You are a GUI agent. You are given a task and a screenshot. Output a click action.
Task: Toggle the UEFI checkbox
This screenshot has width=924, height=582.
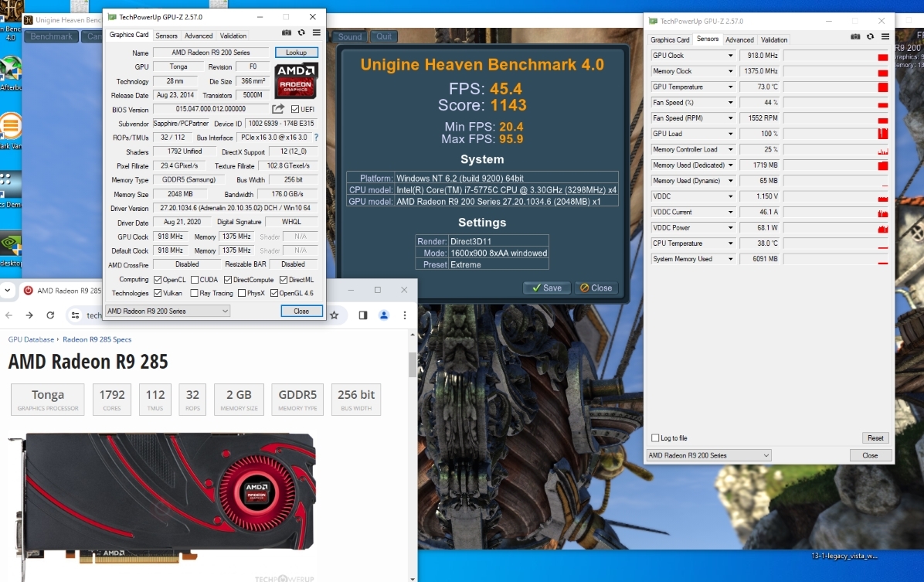pyautogui.click(x=295, y=110)
